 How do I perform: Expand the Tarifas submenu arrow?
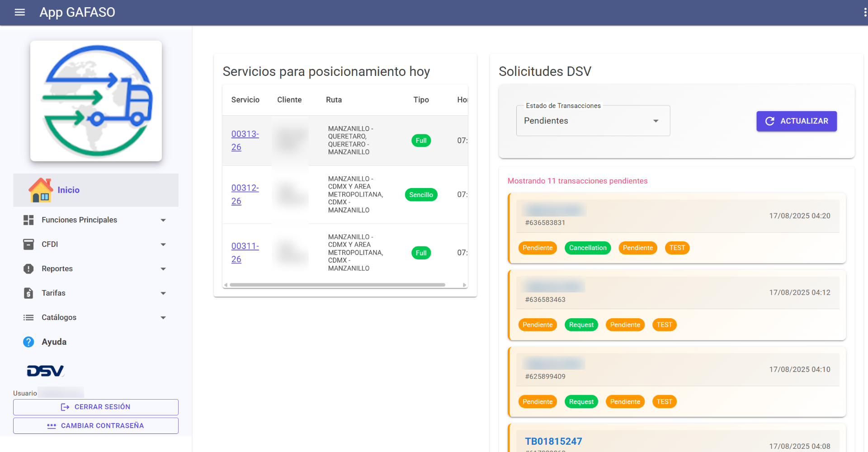(x=163, y=293)
